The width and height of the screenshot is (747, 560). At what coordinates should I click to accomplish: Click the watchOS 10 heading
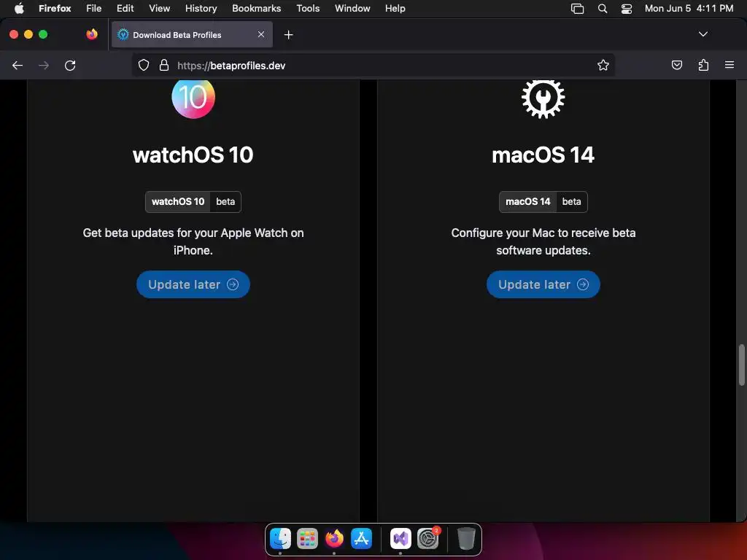click(x=193, y=155)
